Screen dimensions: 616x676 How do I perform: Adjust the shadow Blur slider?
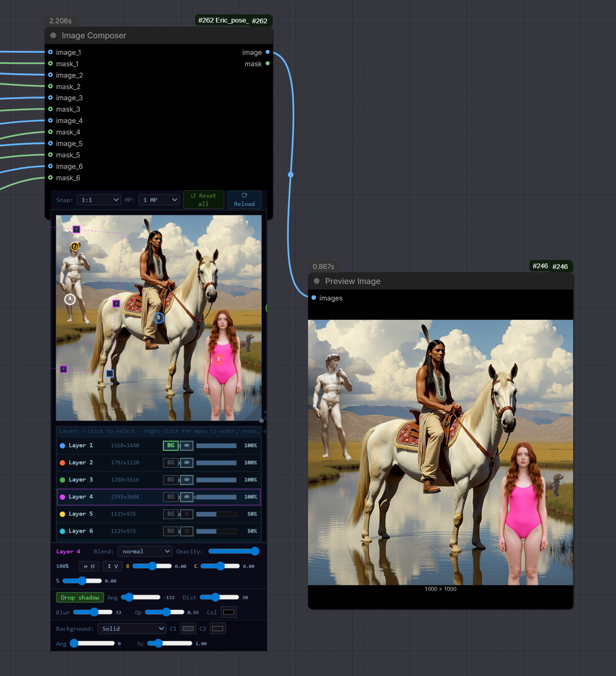point(93,612)
